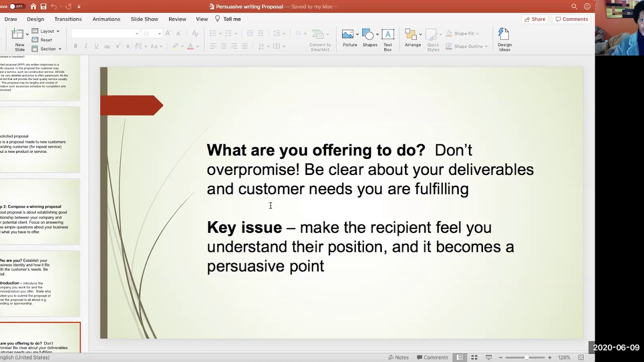Toggle the Notes pane in status bar

tap(398, 357)
